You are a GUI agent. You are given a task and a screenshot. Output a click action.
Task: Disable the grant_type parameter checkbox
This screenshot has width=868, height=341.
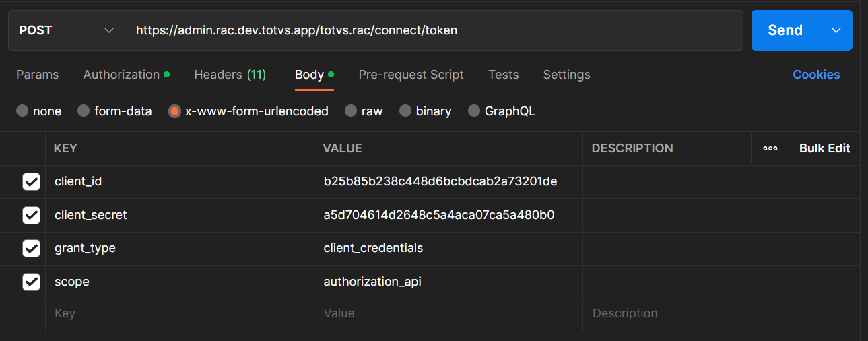[31, 248]
